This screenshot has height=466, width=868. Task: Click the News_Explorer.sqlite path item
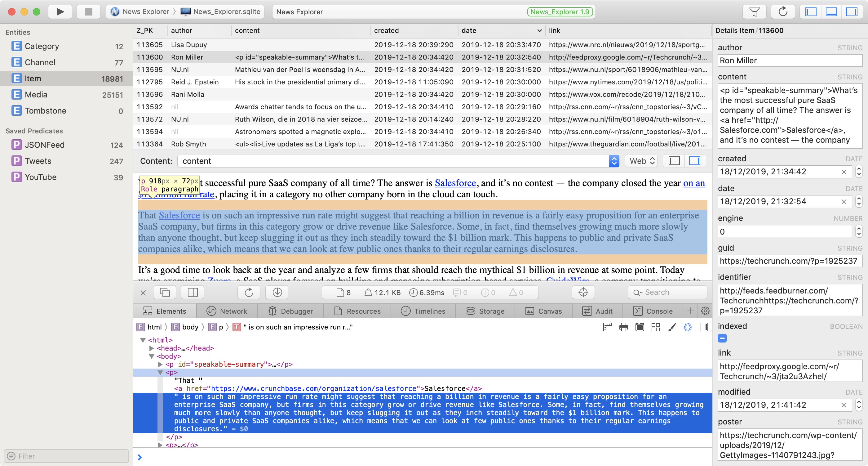coord(221,12)
